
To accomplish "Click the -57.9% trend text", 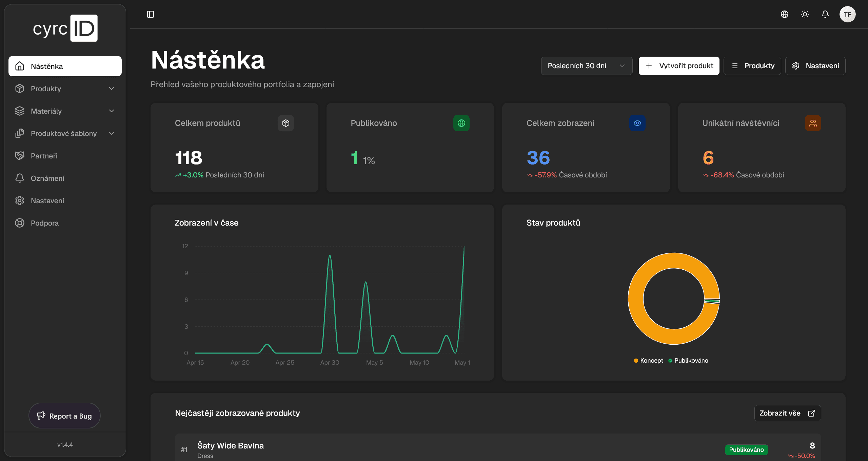I will tap(546, 175).
